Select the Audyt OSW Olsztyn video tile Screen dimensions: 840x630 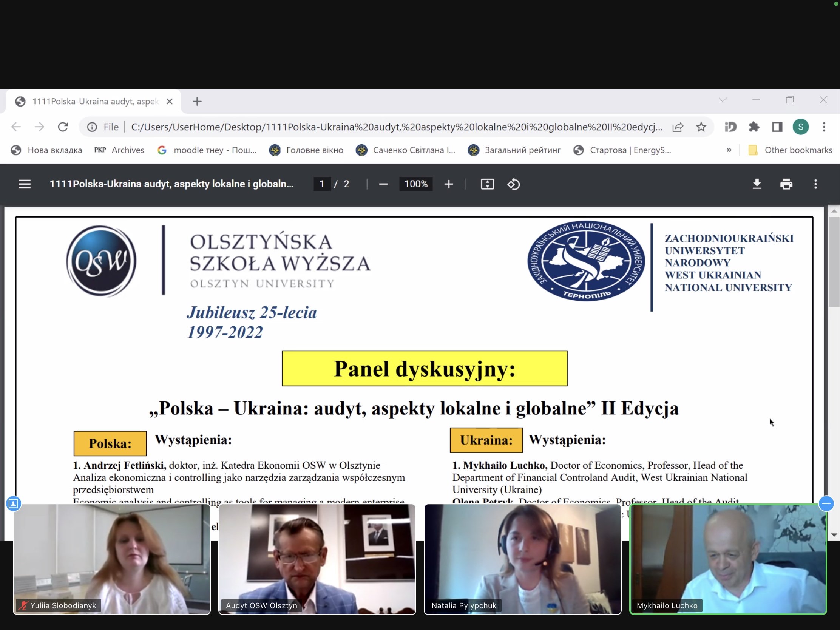(x=317, y=559)
